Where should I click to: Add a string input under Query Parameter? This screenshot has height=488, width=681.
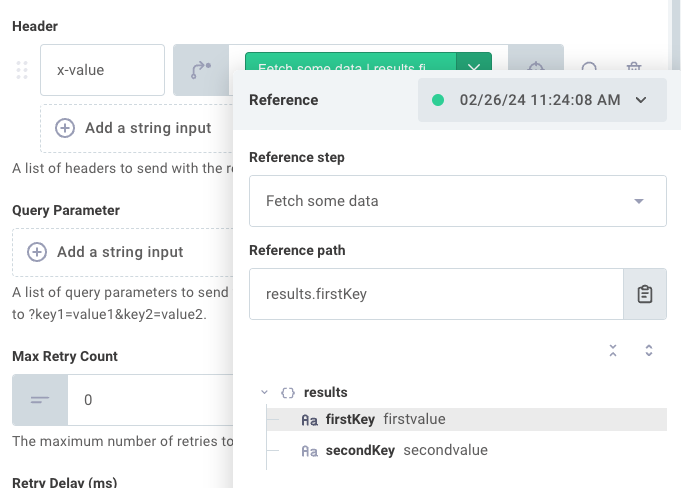tap(122, 252)
